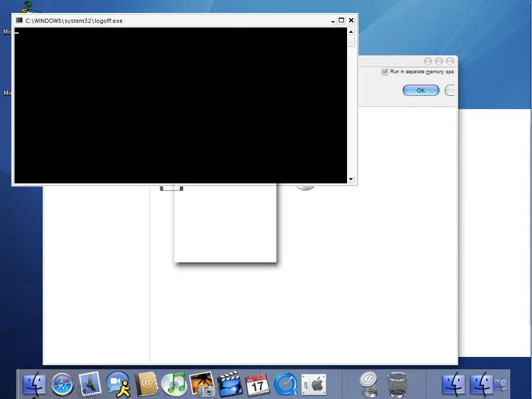532x399 pixels.
Task: Launch iChat from the dock
Action: pos(118,384)
